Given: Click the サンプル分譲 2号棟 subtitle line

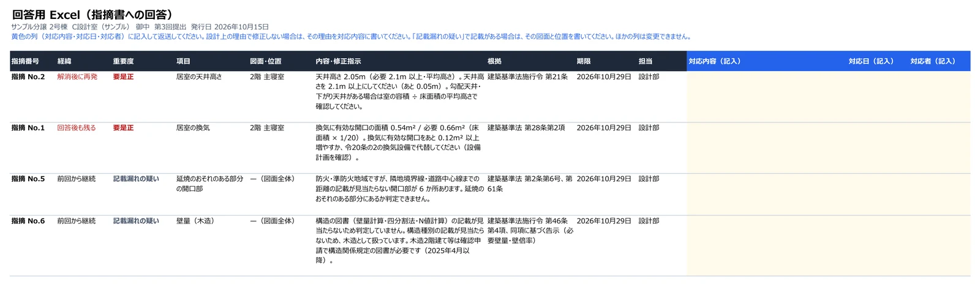Looking at the screenshot, I should tap(140, 27).
